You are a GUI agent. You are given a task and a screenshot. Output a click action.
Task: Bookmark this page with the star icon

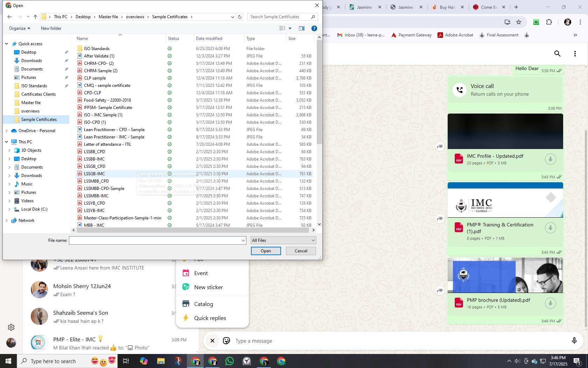pos(519,22)
